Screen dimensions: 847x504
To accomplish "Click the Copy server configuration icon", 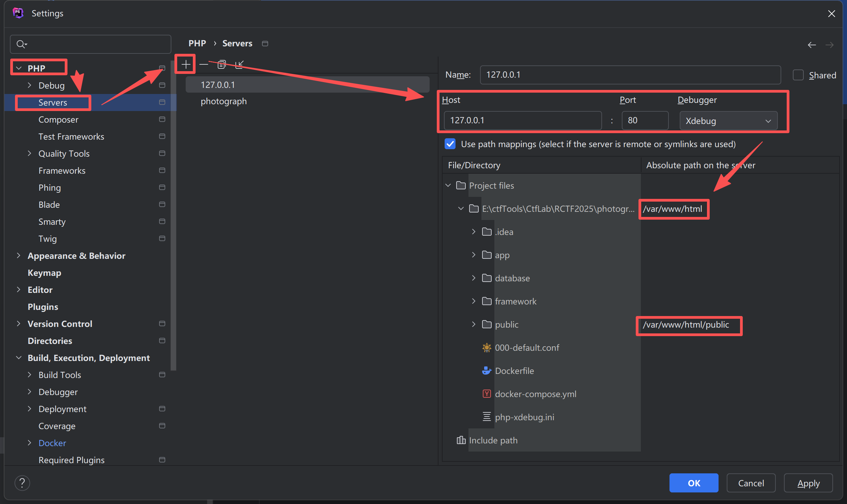I will coord(221,64).
